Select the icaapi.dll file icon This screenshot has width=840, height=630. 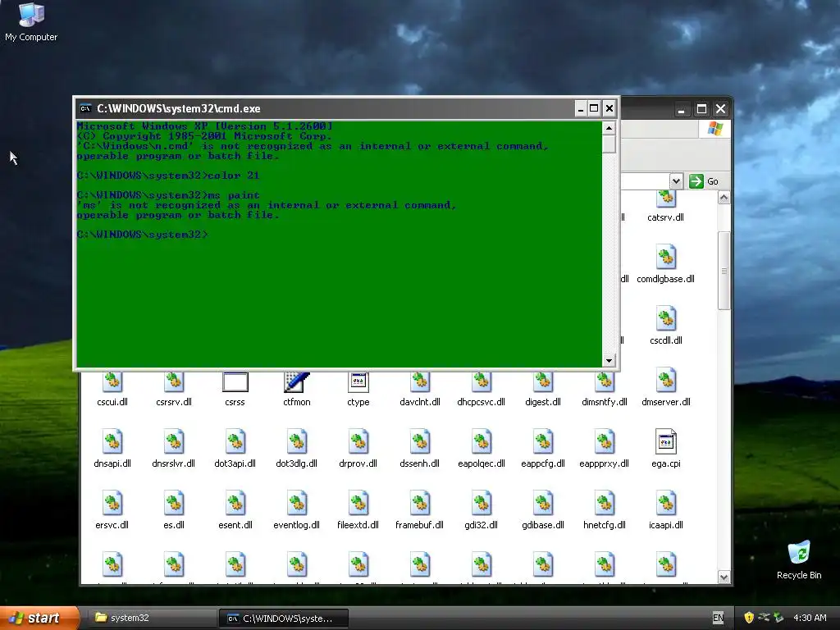tap(666, 510)
